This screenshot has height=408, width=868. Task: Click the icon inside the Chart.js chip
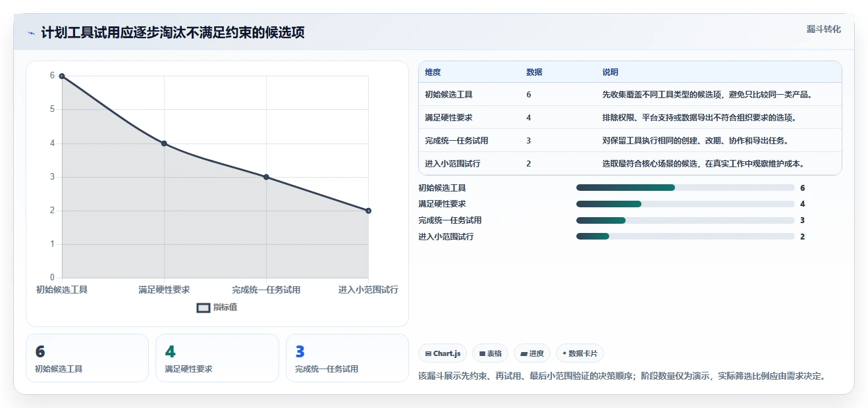click(x=429, y=354)
